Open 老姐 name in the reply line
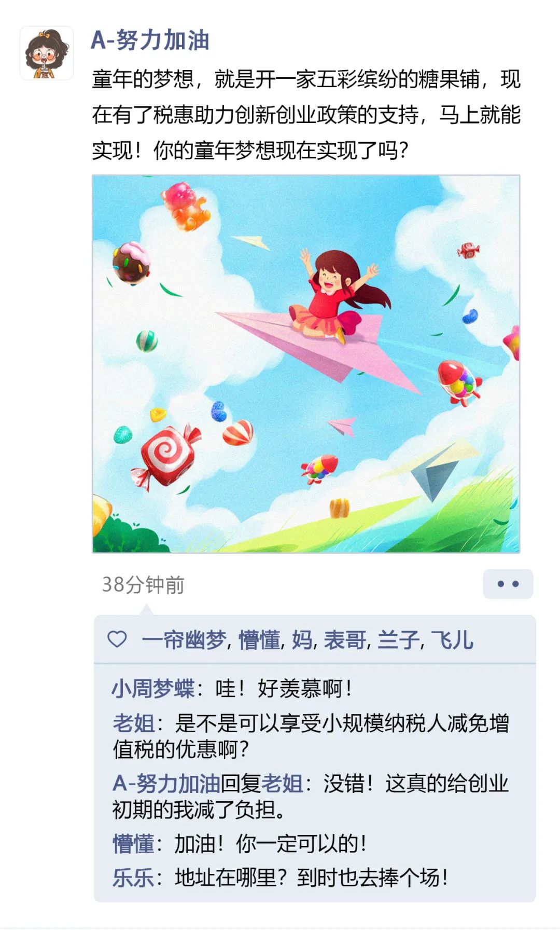560x930 pixels. (282, 783)
